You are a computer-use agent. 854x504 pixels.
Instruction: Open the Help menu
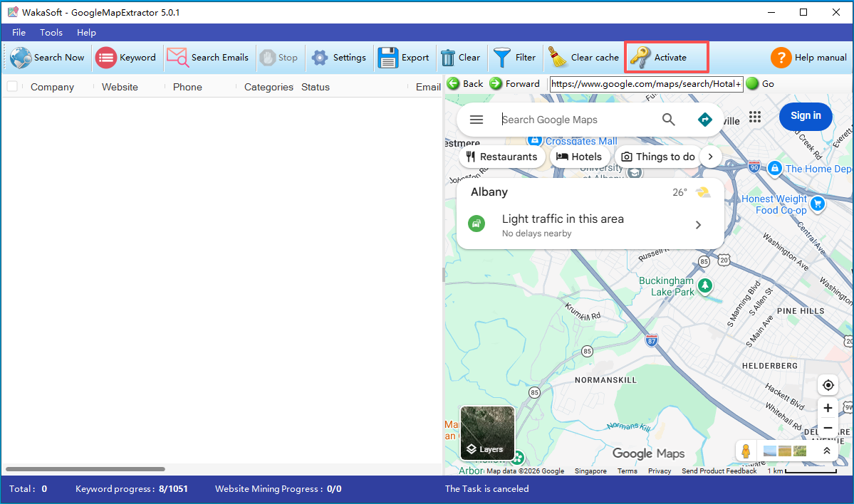click(87, 33)
